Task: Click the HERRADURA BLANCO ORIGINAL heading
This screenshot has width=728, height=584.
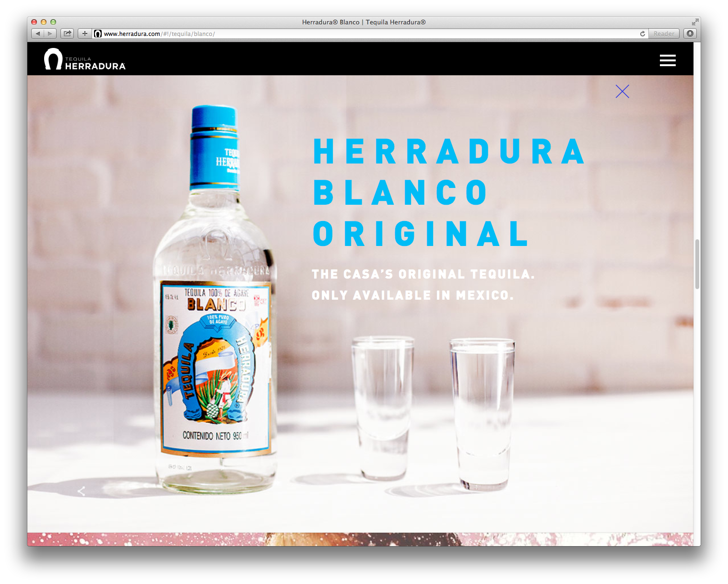Action: [x=449, y=192]
